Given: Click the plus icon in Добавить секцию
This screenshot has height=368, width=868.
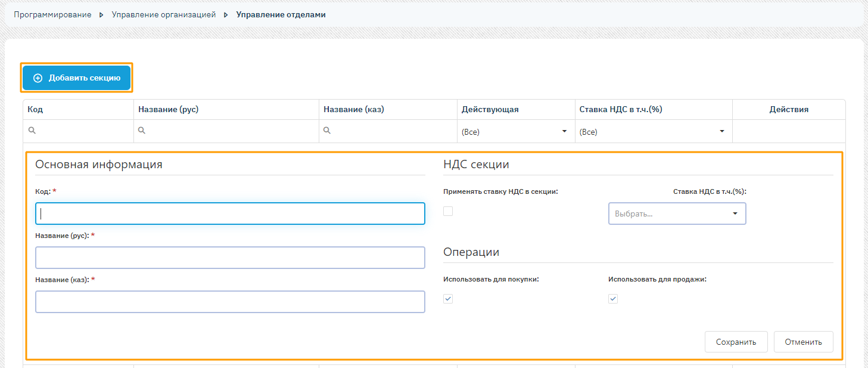Looking at the screenshot, I should tap(38, 78).
